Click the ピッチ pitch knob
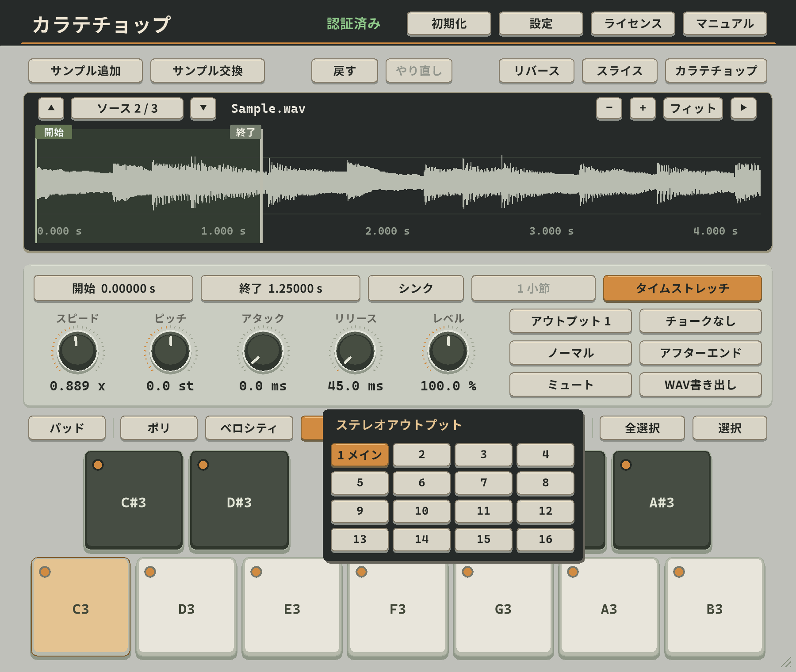This screenshot has height=672, width=796. click(x=171, y=351)
